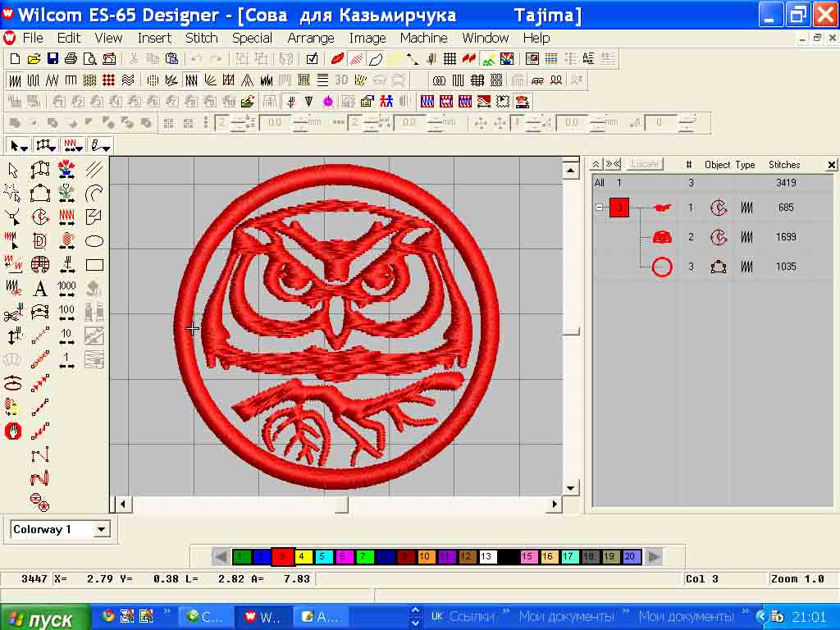Click the Print icon in toolbar
This screenshot has height=630, width=840.
coord(71,59)
